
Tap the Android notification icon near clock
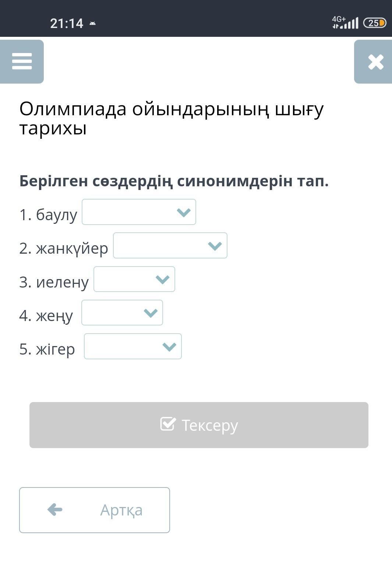[x=92, y=24]
